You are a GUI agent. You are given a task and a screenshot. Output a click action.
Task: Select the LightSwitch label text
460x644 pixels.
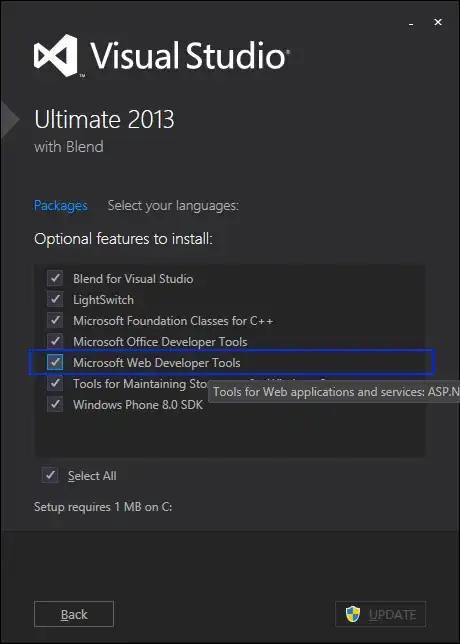pyautogui.click(x=104, y=300)
